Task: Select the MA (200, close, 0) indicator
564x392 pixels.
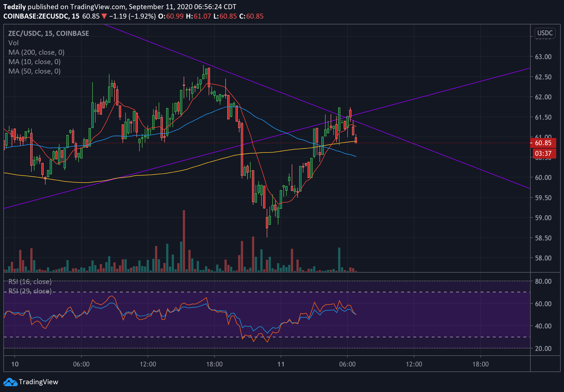Action: click(x=36, y=52)
